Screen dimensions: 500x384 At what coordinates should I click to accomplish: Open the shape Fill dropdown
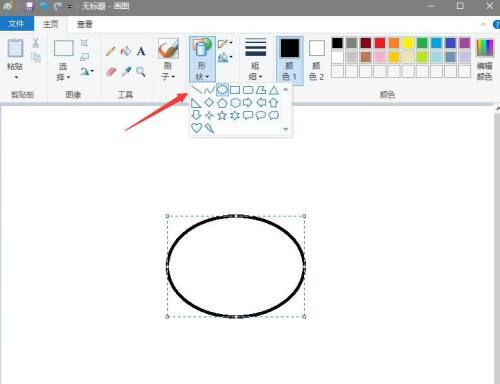[225, 58]
